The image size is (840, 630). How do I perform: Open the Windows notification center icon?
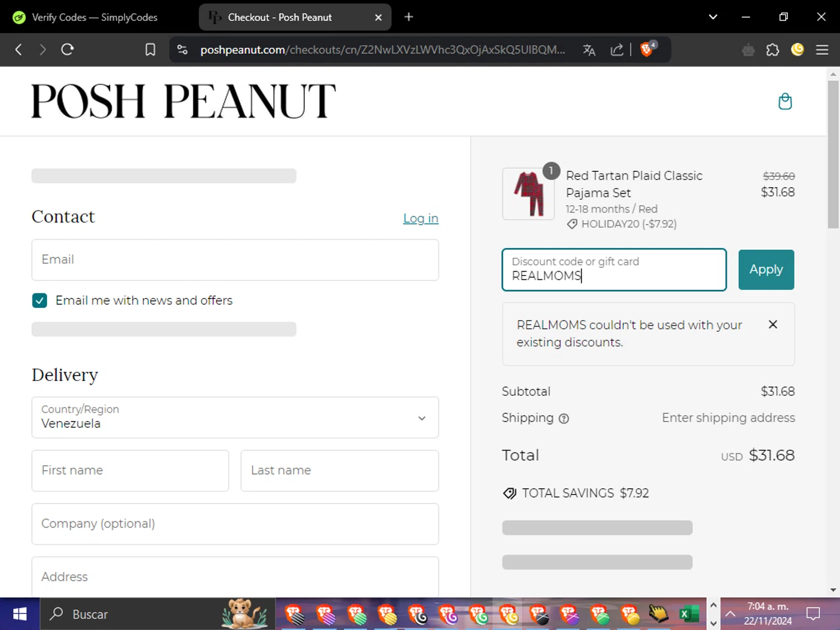[x=813, y=614]
